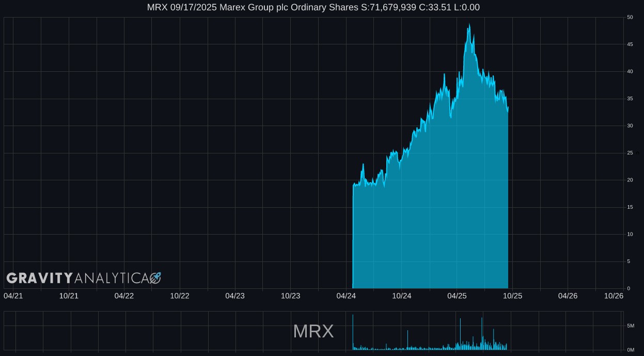Select the 40 price axis label
This screenshot has height=356, width=644.
[x=630, y=71]
